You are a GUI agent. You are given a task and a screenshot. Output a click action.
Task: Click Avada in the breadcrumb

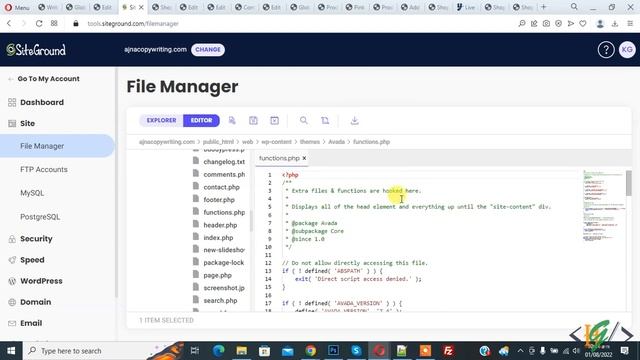[336, 142]
